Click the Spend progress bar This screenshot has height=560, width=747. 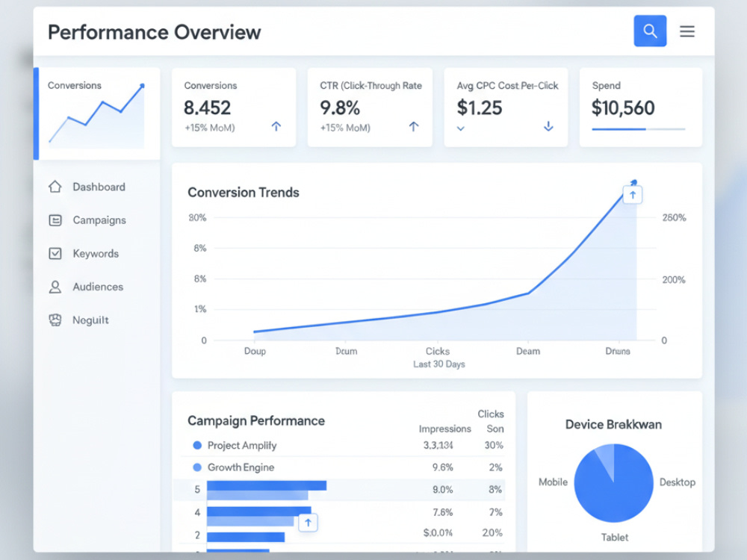[639, 129]
